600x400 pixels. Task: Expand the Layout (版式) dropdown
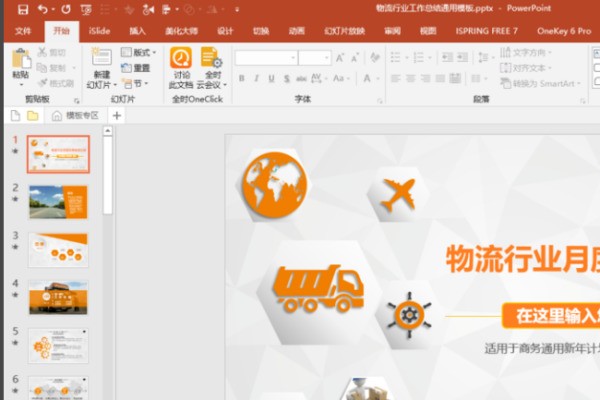click(x=139, y=53)
